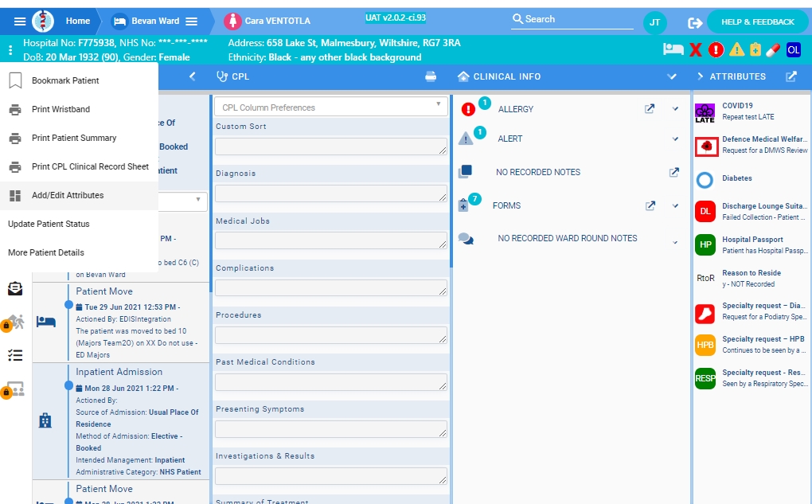Screen dimensions: 812x504
Task: Click the Diabetes attribute label
Action: click(x=737, y=178)
